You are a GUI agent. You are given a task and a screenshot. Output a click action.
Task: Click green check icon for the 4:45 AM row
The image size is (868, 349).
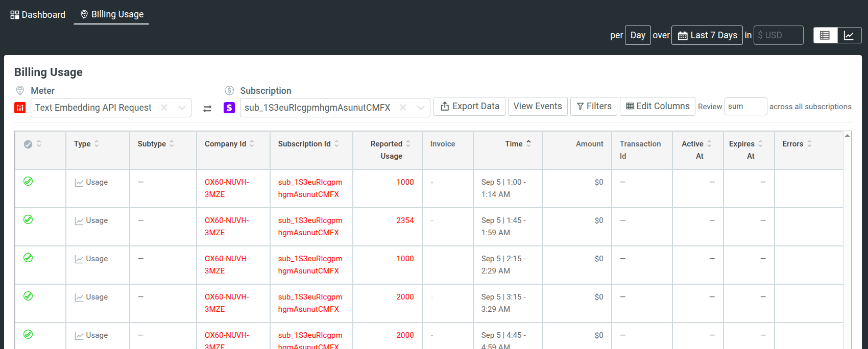coord(28,334)
